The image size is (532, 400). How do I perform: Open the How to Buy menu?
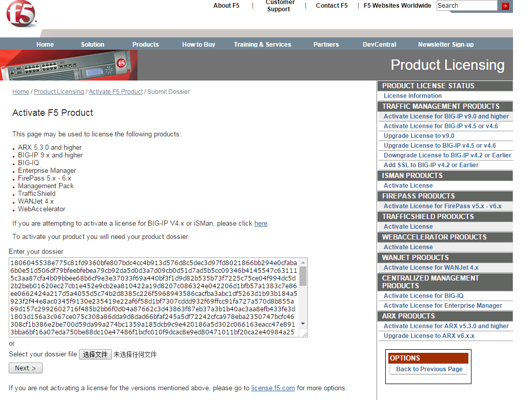coord(199,45)
